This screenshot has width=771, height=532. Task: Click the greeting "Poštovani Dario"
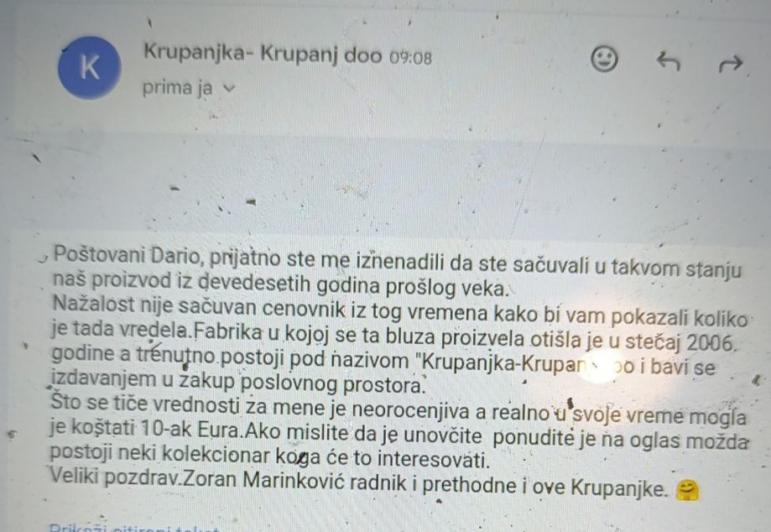tap(126, 256)
